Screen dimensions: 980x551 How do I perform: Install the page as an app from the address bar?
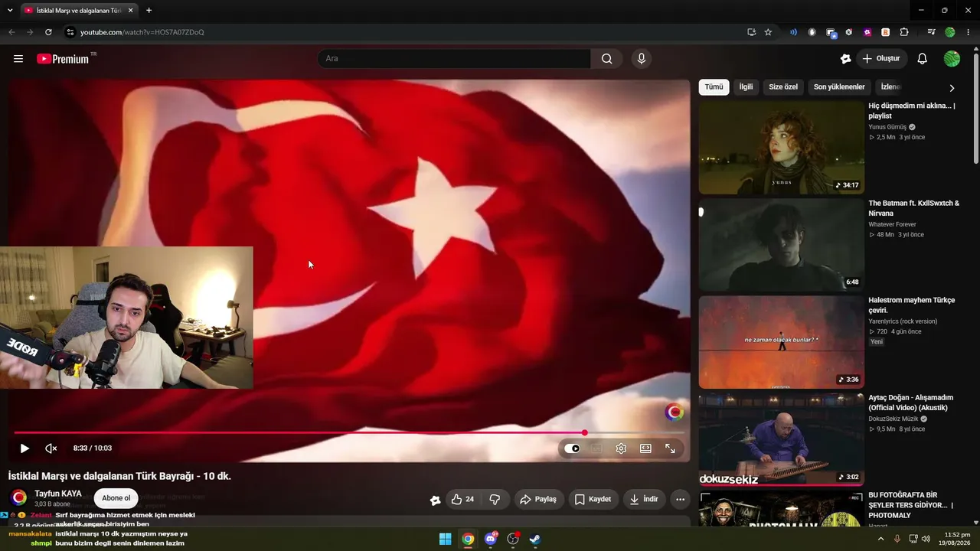point(751,32)
